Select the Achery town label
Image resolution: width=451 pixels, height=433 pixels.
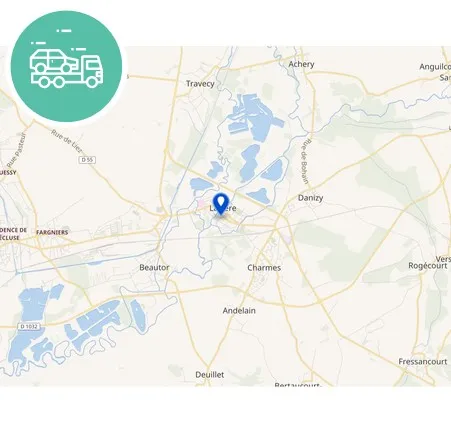click(x=301, y=64)
